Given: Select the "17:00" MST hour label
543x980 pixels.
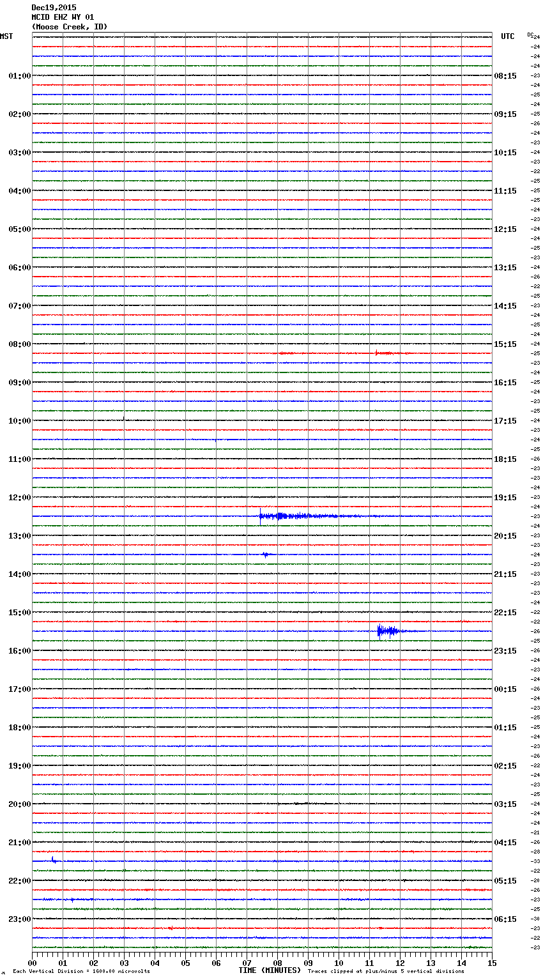Looking at the screenshot, I should pyautogui.click(x=20, y=689).
